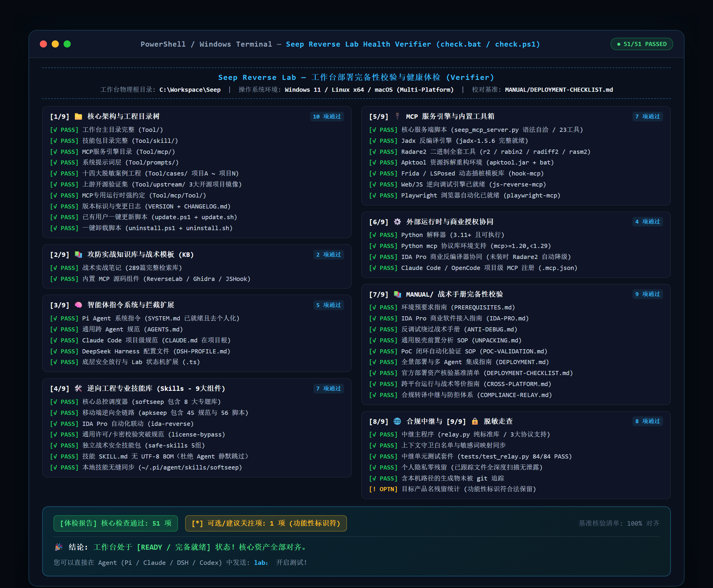Screen dimensions: 713x588
Task: Select the 战术实战笔记 (289篇) line
Action: [x=116, y=268]
